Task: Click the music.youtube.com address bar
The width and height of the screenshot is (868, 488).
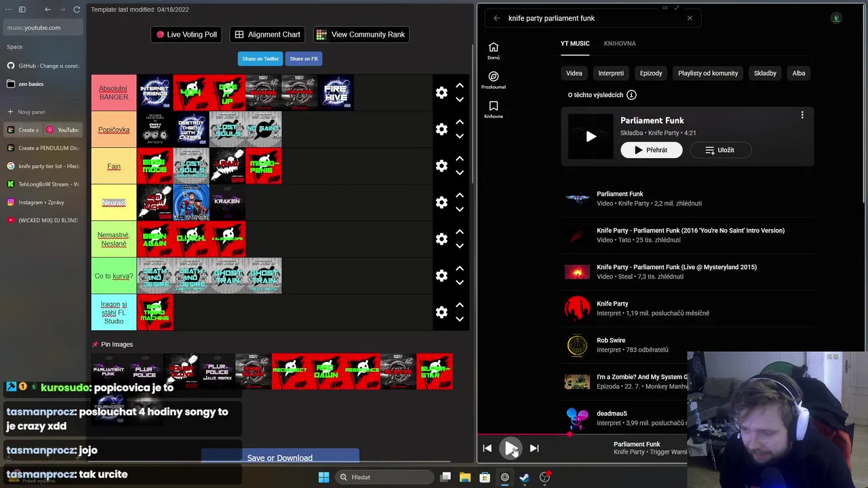Action: point(44,28)
